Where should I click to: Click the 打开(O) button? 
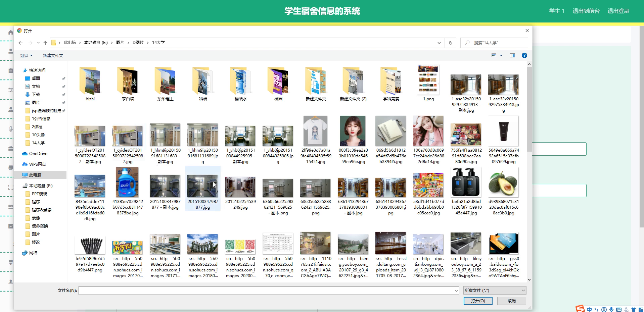tap(478, 301)
